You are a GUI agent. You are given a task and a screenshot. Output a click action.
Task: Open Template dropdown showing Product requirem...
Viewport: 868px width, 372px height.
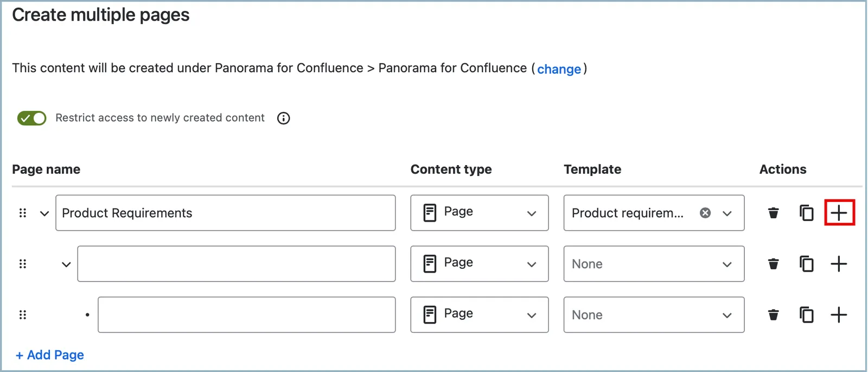[x=654, y=213]
